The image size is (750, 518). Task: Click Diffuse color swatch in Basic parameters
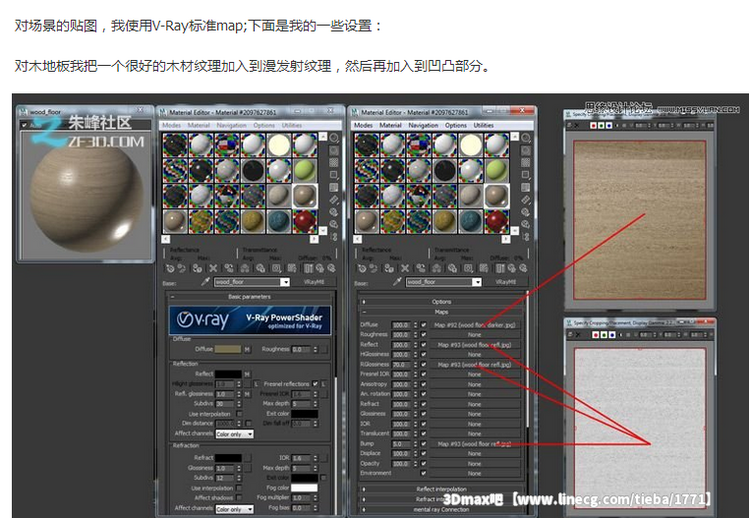[x=228, y=349]
